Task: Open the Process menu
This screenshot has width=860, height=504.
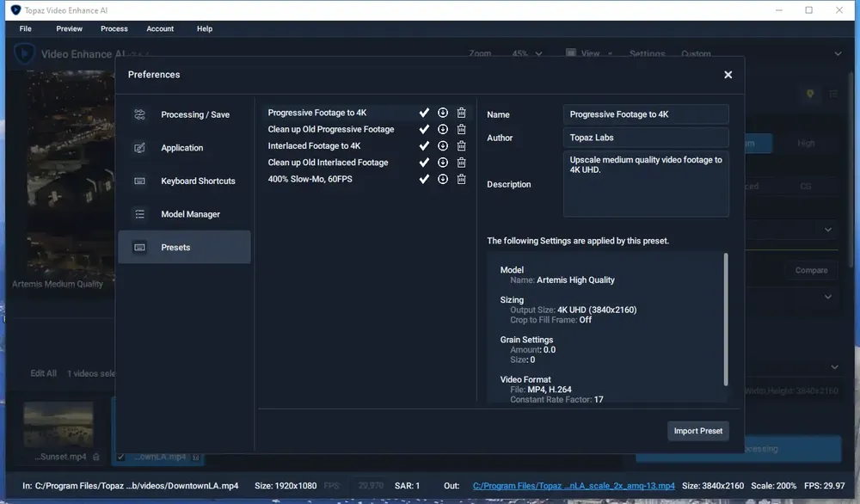Action: (x=114, y=28)
